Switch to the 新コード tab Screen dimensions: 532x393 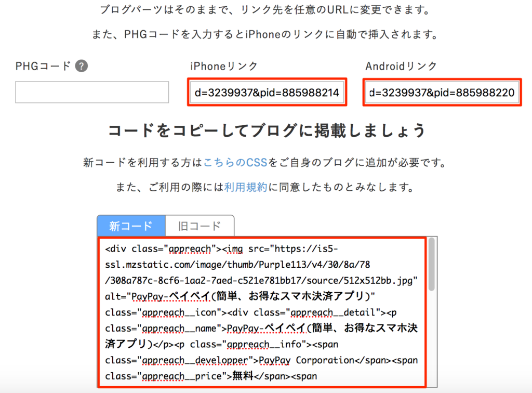[131, 226]
